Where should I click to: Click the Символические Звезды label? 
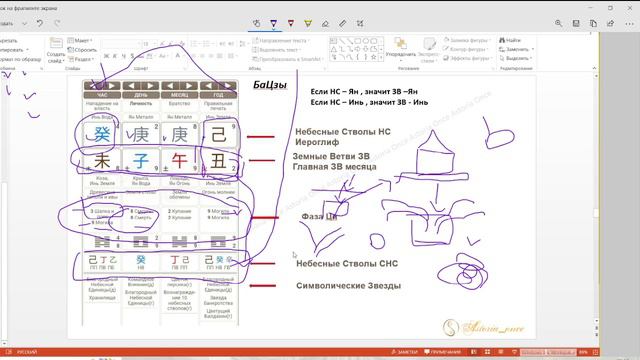pyautogui.click(x=349, y=286)
